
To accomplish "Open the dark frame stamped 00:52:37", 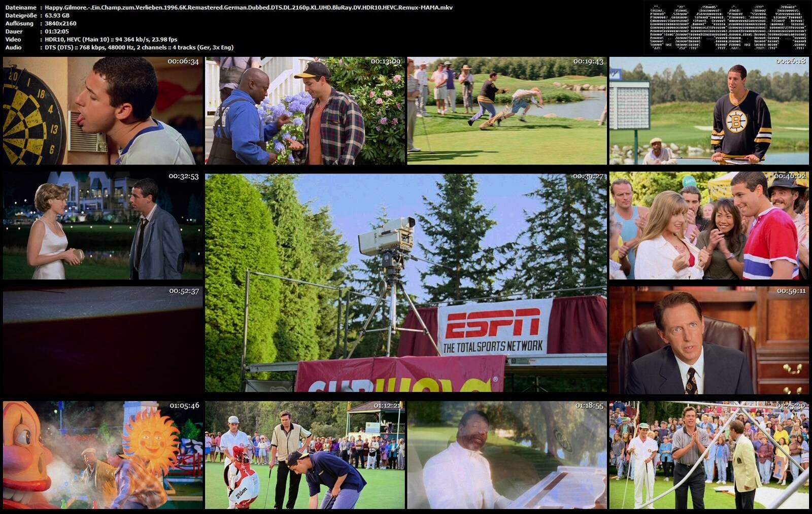I will click(x=103, y=340).
